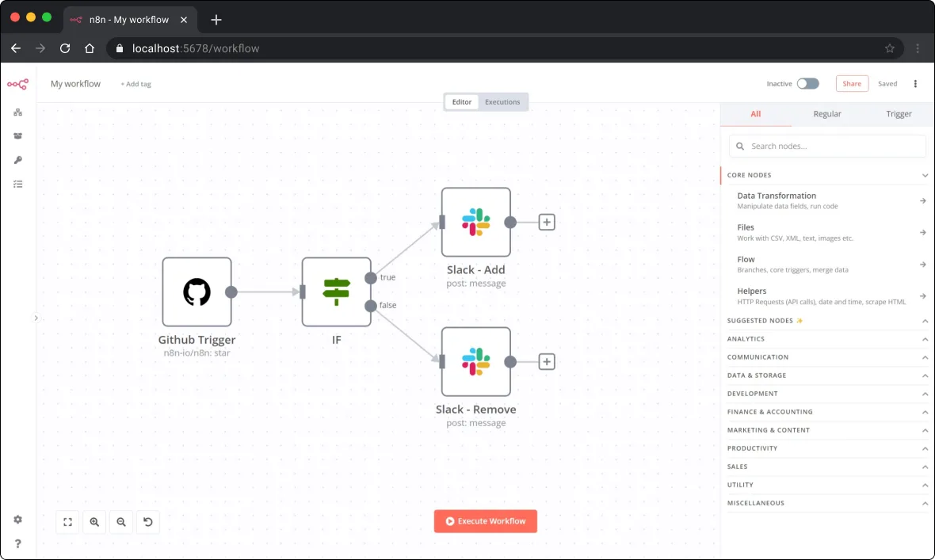Zoom in using the magnifier icon
Screen dimensions: 935x560
click(94, 522)
